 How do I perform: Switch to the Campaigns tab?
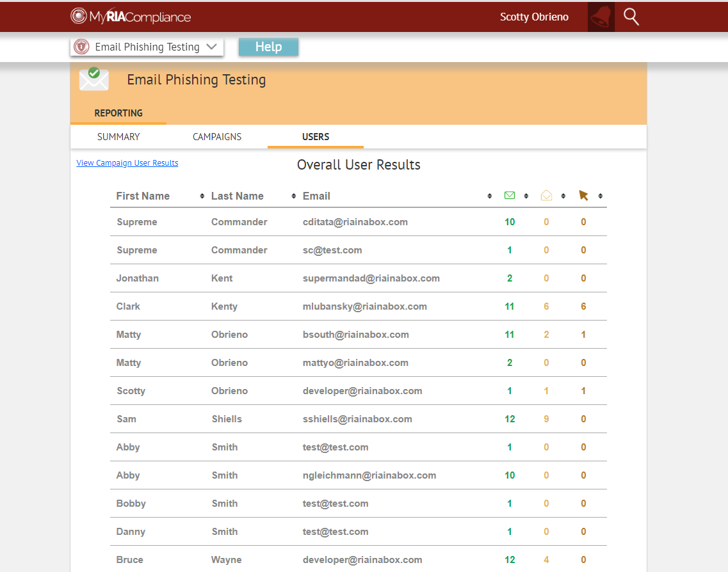(x=217, y=137)
